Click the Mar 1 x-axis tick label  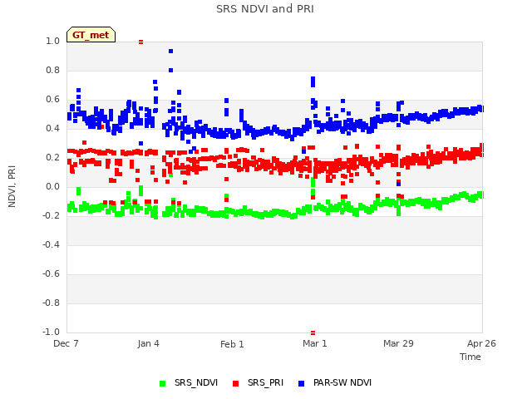coord(315,343)
